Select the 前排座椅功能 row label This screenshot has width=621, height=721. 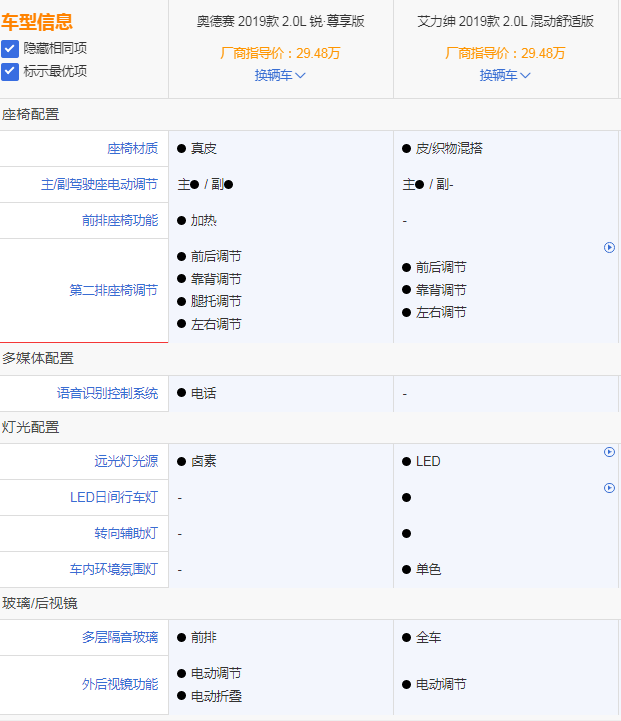click(x=119, y=220)
